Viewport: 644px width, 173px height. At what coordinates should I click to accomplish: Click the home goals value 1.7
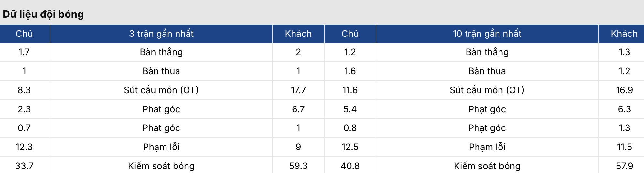(x=24, y=52)
